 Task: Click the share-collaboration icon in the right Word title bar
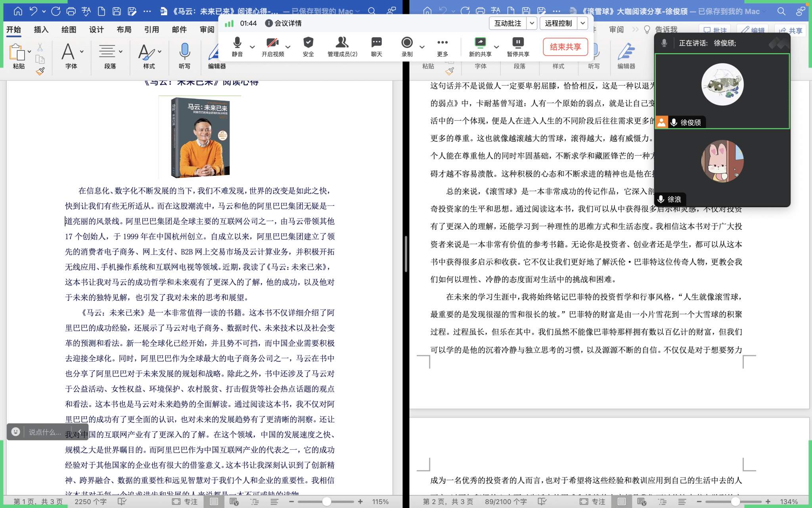(801, 11)
